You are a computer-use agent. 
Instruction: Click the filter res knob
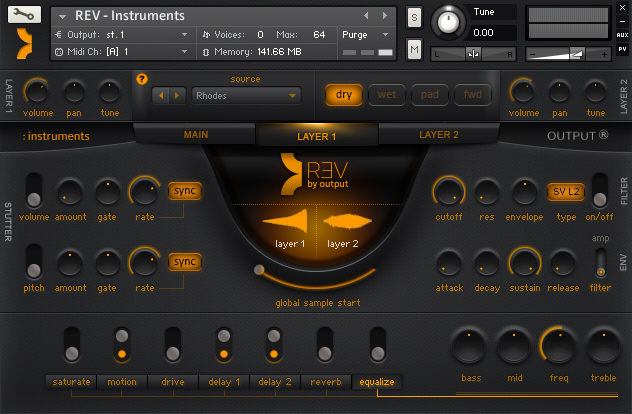(x=486, y=192)
